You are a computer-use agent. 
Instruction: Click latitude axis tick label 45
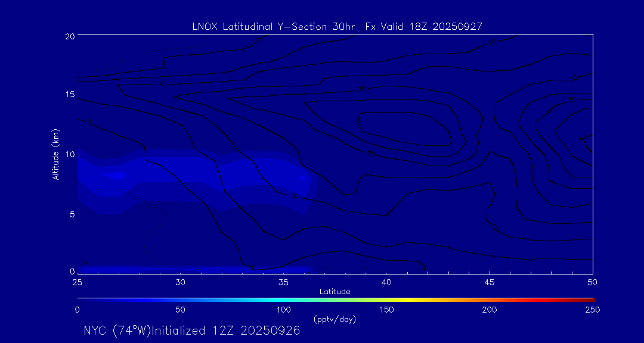(x=489, y=282)
